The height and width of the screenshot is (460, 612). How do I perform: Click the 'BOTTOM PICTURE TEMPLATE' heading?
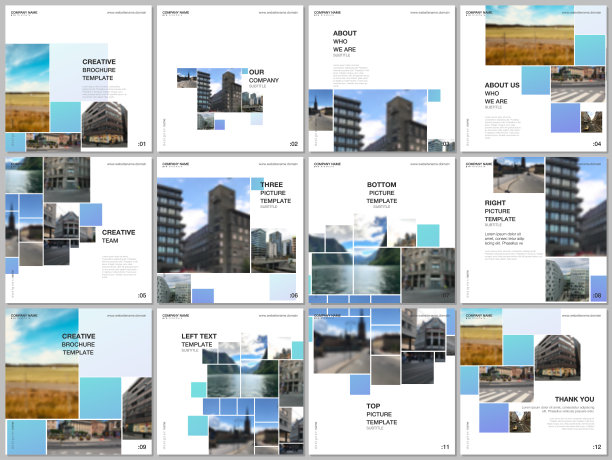coord(381,193)
